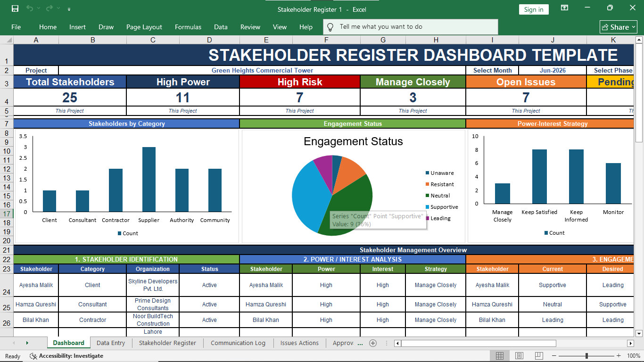Screen dimensions: 644x362
Task: Switch to Normal view icon
Action: (500, 356)
